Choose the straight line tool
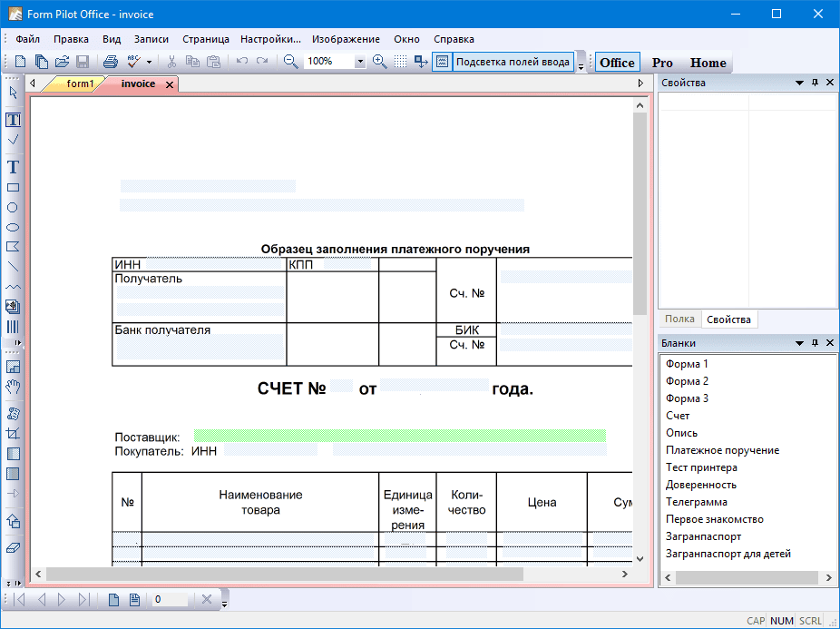This screenshot has width=840, height=629. pyautogui.click(x=13, y=267)
